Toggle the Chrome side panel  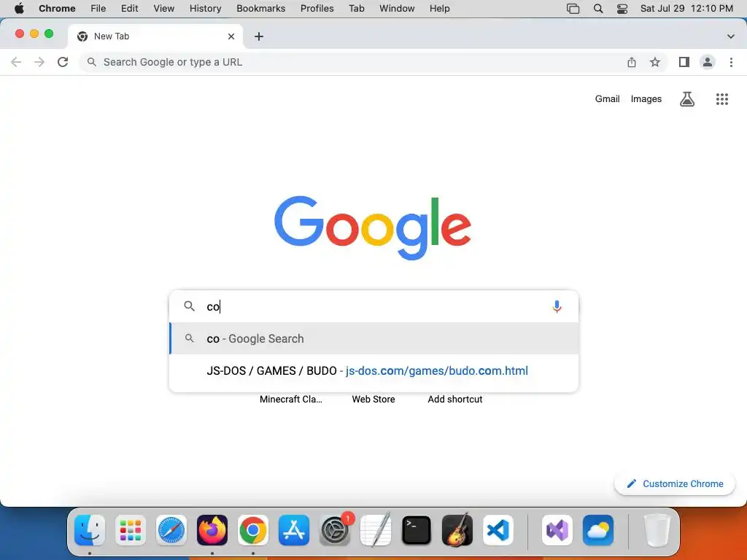point(684,62)
